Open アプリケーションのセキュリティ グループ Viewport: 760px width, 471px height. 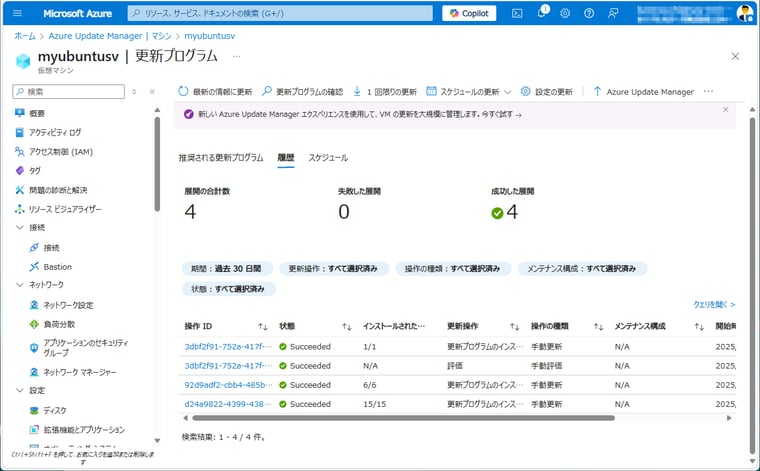tap(79, 347)
